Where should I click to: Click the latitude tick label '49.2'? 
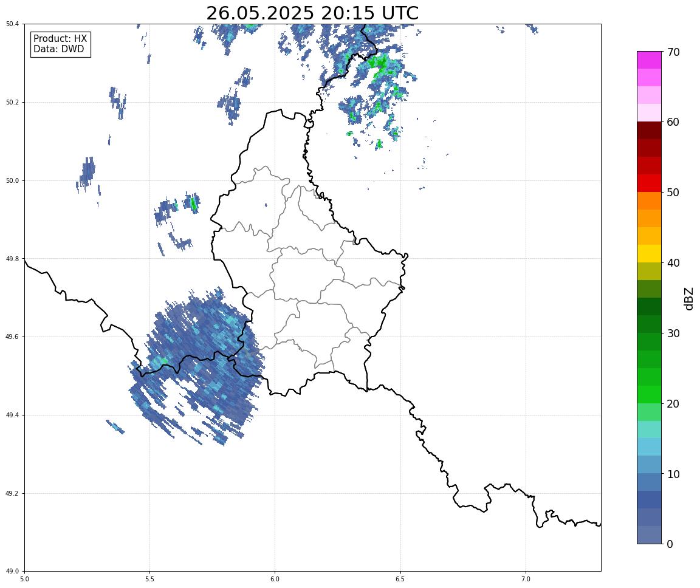[x=13, y=493]
